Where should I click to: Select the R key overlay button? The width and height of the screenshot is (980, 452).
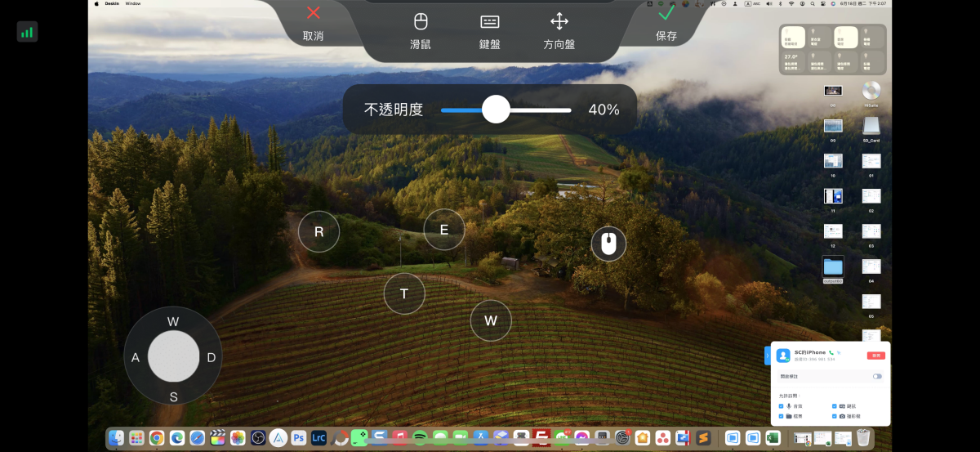(318, 231)
